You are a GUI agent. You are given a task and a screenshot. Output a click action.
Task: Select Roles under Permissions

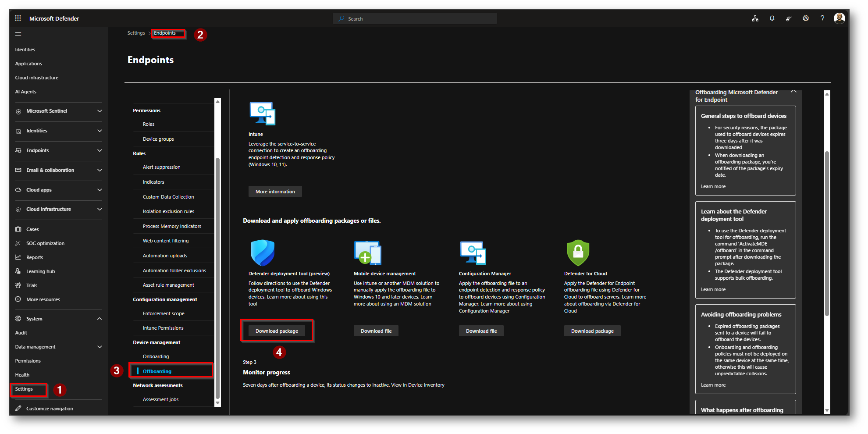click(149, 124)
